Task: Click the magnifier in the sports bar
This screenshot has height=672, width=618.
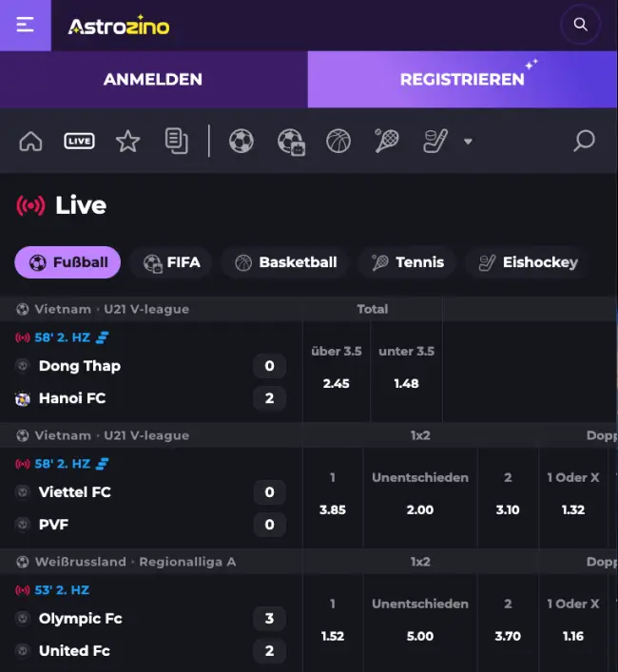Action: (x=584, y=141)
